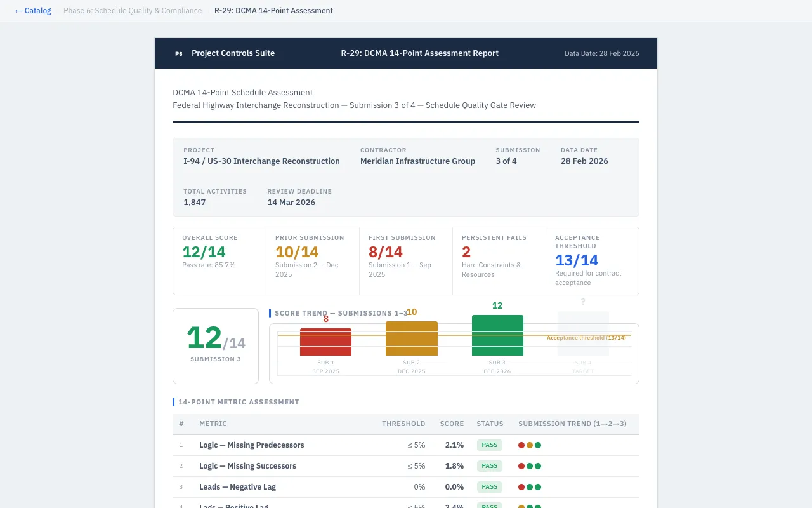Click the amber Sub 2 dot beside Logic — Missing Predecessors
The image size is (812, 508).
click(530, 444)
